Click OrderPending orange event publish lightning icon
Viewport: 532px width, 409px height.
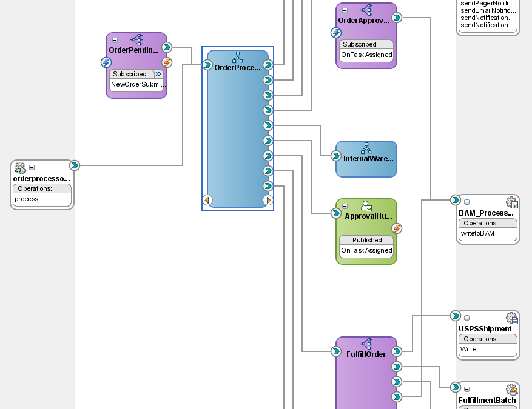(x=167, y=62)
